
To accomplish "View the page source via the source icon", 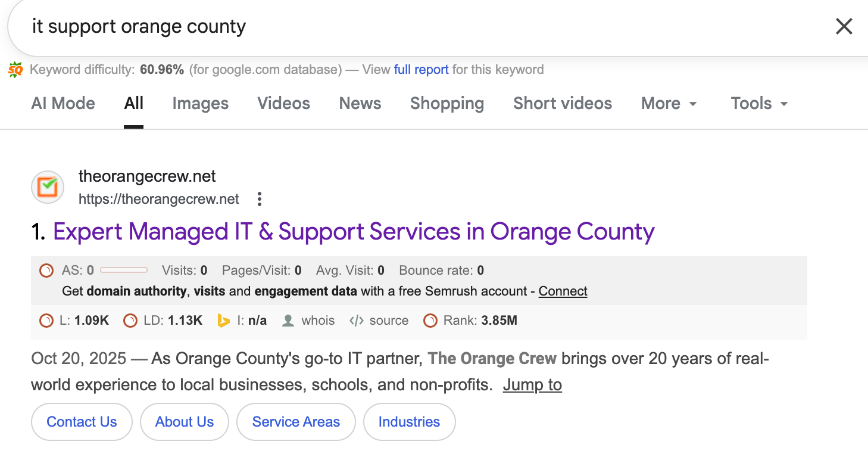I will 379,320.
